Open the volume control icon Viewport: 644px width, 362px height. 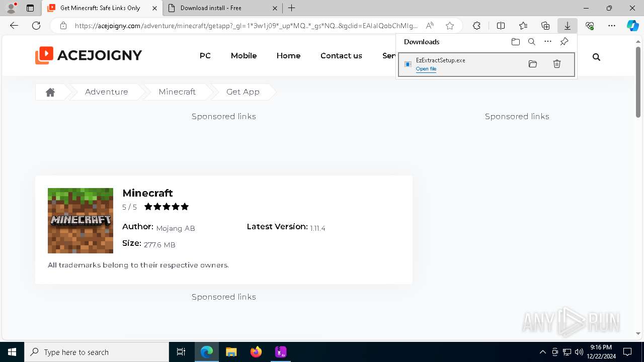click(579, 352)
